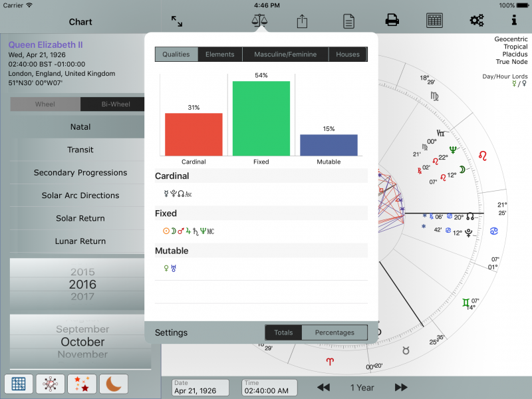Select 2015 in year picker

[x=82, y=272]
